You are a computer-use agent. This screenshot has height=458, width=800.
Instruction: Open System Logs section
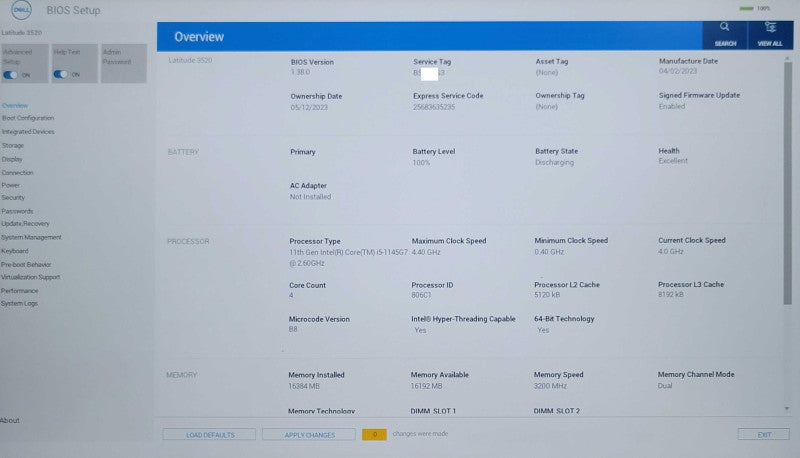tap(19, 303)
